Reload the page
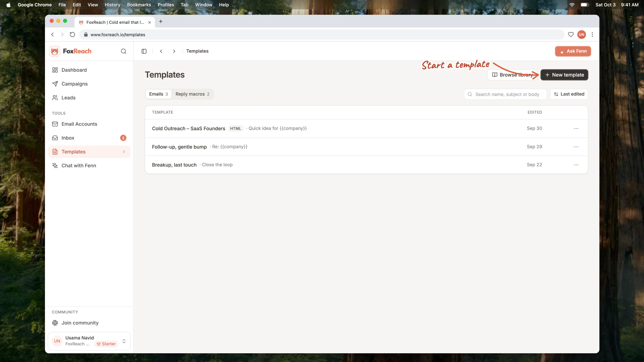Viewport: 644px width, 362px height. (72, 35)
